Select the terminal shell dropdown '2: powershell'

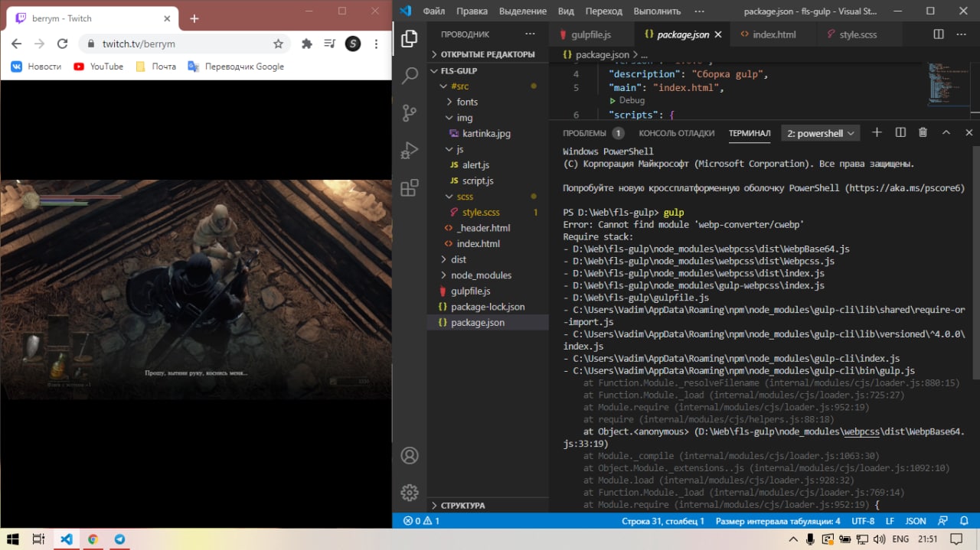821,133
